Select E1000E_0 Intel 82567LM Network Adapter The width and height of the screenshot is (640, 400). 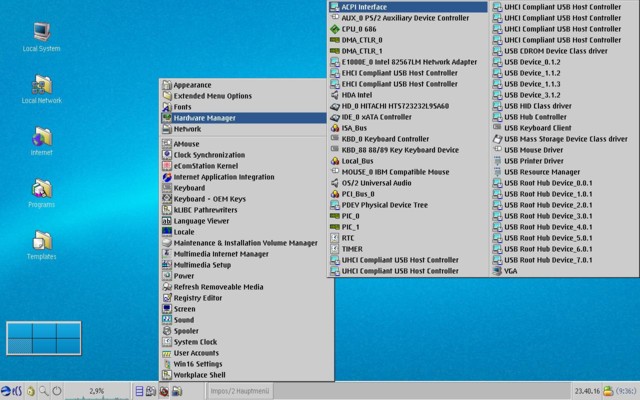click(x=408, y=62)
